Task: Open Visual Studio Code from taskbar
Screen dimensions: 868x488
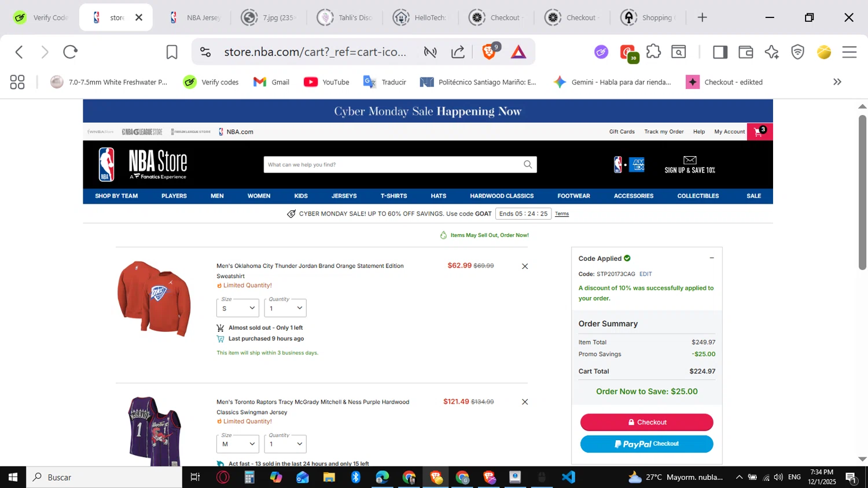Action: (x=568, y=477)
